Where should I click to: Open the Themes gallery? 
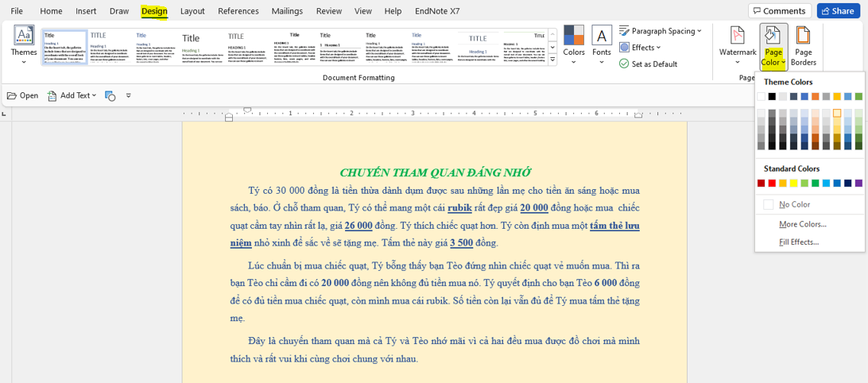[24, 45]
